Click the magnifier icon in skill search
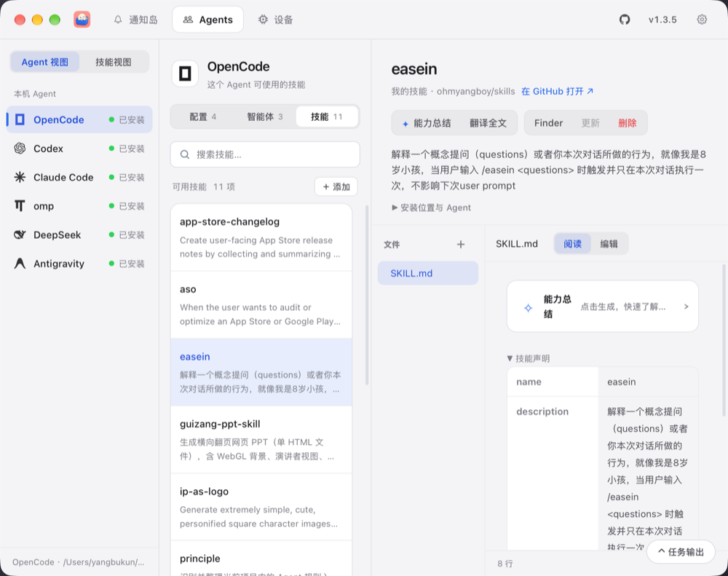Viewport: 728px width, 576px height. (185, 154)
